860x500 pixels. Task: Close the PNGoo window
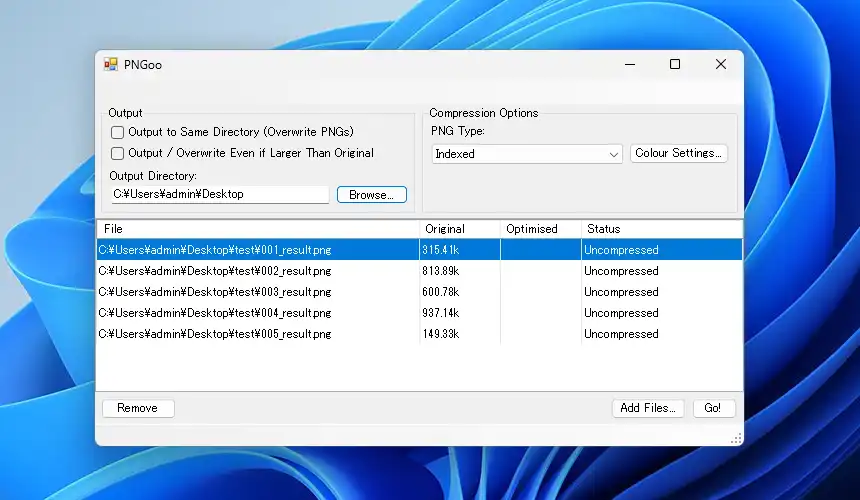click(721, 64)
